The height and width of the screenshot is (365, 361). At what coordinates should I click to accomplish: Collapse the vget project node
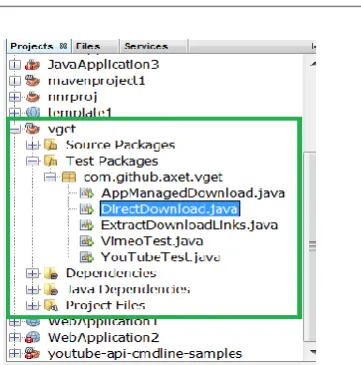point(15,129)
